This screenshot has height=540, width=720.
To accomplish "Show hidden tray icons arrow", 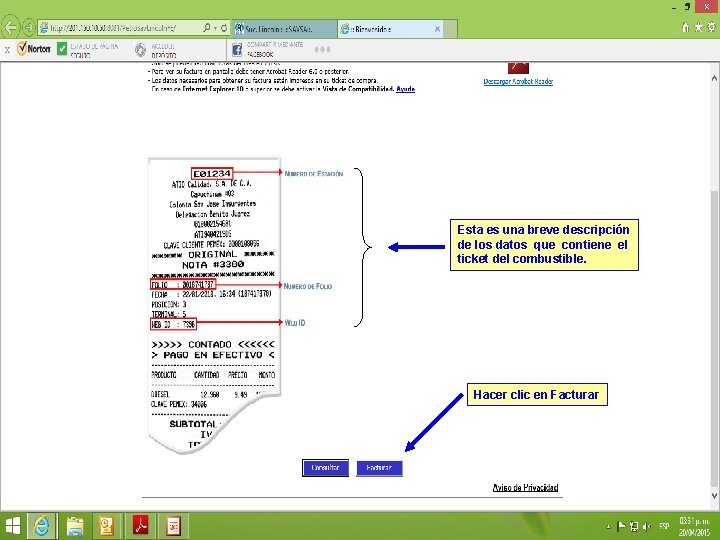I will pos(609,527).
